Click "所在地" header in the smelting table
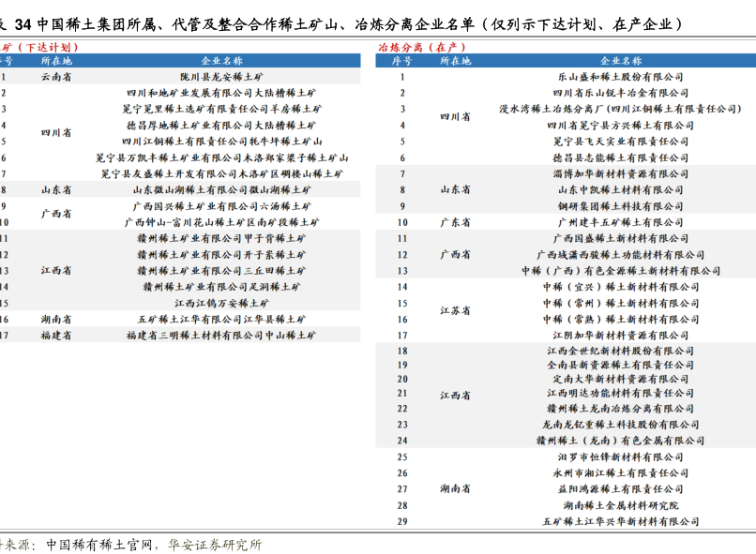Image resolution: width=756 pixels, height=554 pixels. [455, 61]
